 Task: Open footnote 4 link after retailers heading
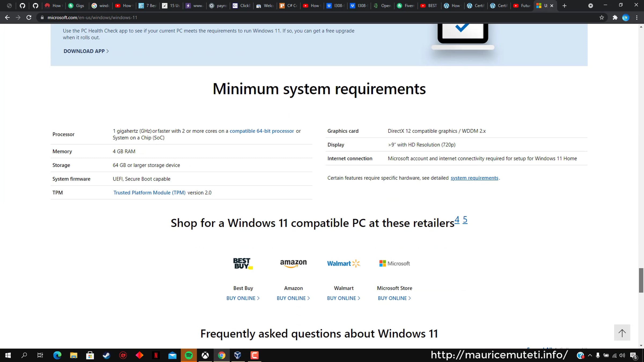point(457,220)
